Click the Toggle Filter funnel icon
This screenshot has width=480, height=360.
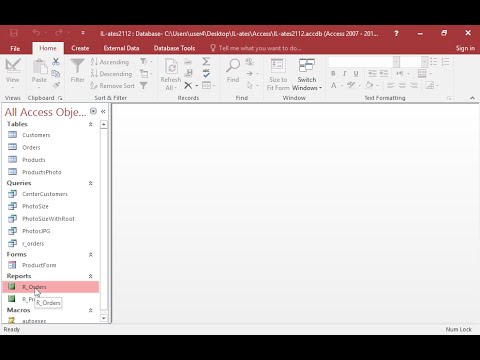(143, 86)
